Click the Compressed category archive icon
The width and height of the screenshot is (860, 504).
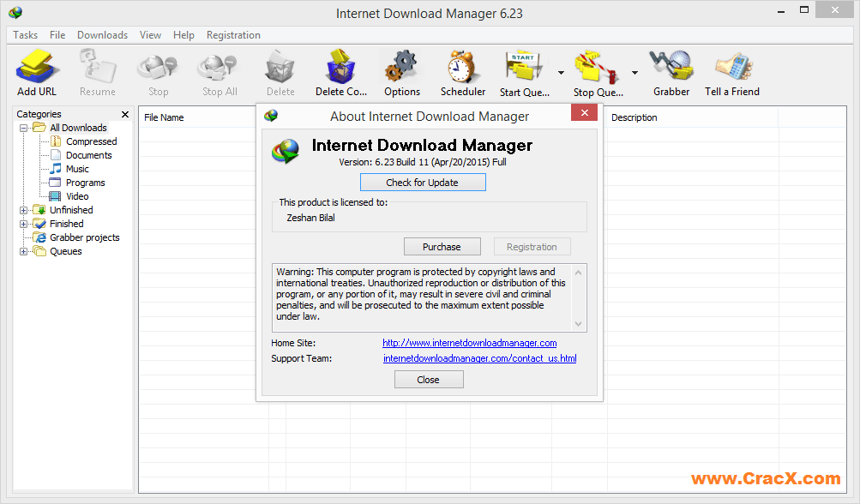(x=56, y=141)
